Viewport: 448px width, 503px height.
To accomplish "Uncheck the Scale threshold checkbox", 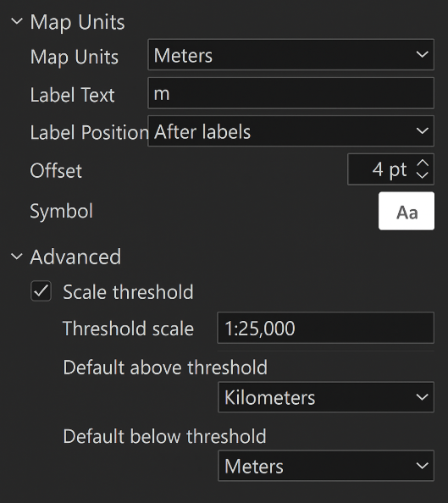I will [x=41, y=291].
